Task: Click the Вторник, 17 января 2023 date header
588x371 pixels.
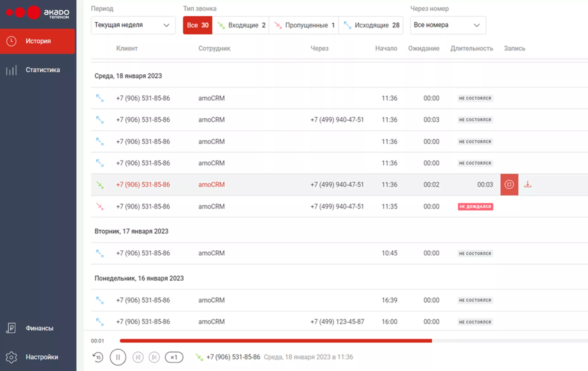Action: click(131, 231)
